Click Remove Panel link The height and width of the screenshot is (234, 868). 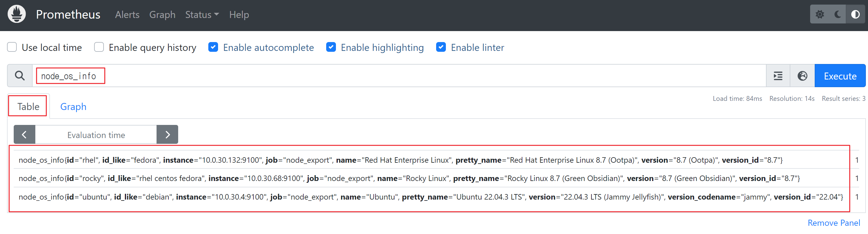point(834,223)
